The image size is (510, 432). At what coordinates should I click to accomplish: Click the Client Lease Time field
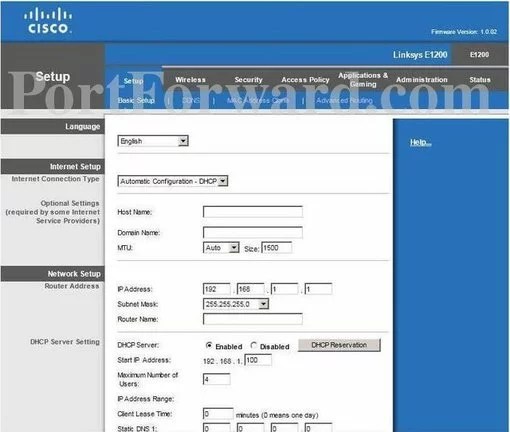[x=218, y=414]
